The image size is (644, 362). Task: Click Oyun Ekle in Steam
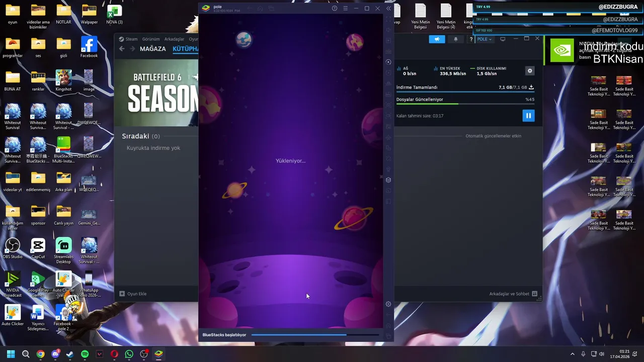[x=133, y=294]
